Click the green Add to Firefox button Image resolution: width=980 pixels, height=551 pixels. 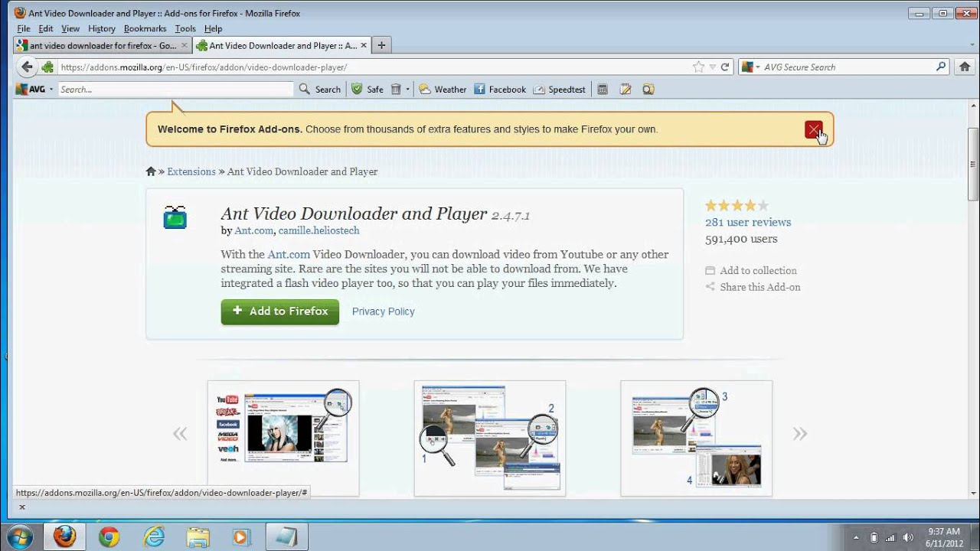(280, 311)
